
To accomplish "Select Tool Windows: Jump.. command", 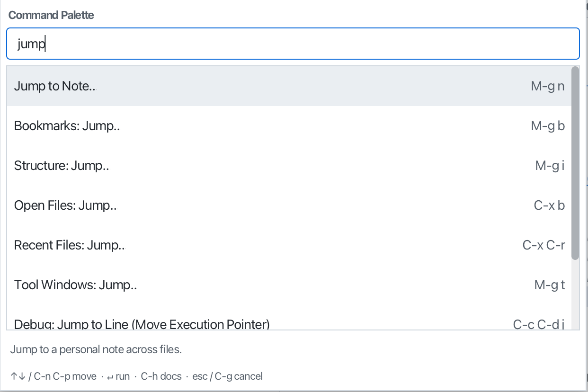I will [289, 285].
